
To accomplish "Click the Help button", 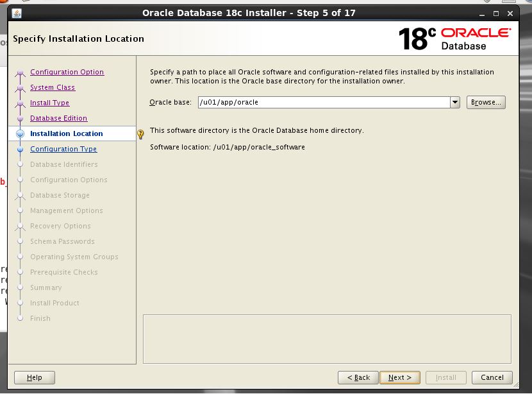I will (x=34, y=377).
